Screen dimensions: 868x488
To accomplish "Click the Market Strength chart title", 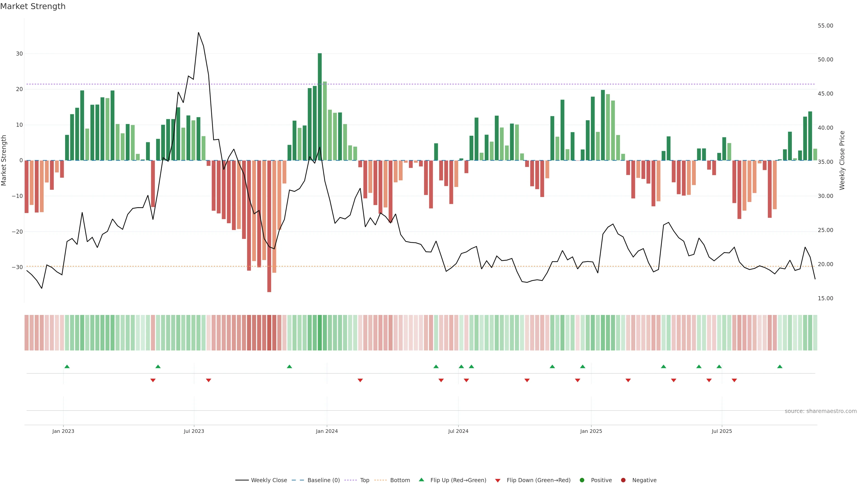I will (x=33, y=6).
